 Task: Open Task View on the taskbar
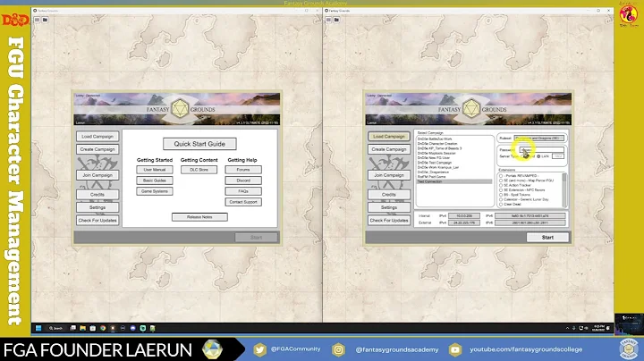tap(73, 328)
